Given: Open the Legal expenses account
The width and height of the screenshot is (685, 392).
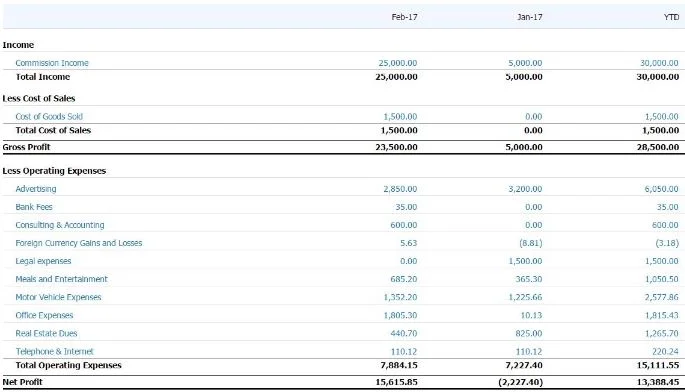Looking at the screenshot, I should pyautogui.click(x=43, y=261).
